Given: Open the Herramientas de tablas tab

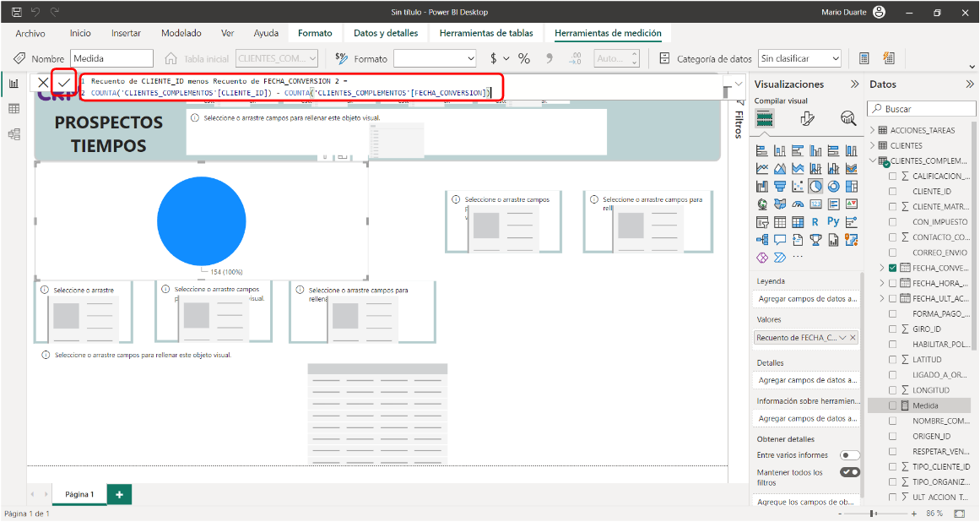Looking at the screenshot, I should point(486,33).
